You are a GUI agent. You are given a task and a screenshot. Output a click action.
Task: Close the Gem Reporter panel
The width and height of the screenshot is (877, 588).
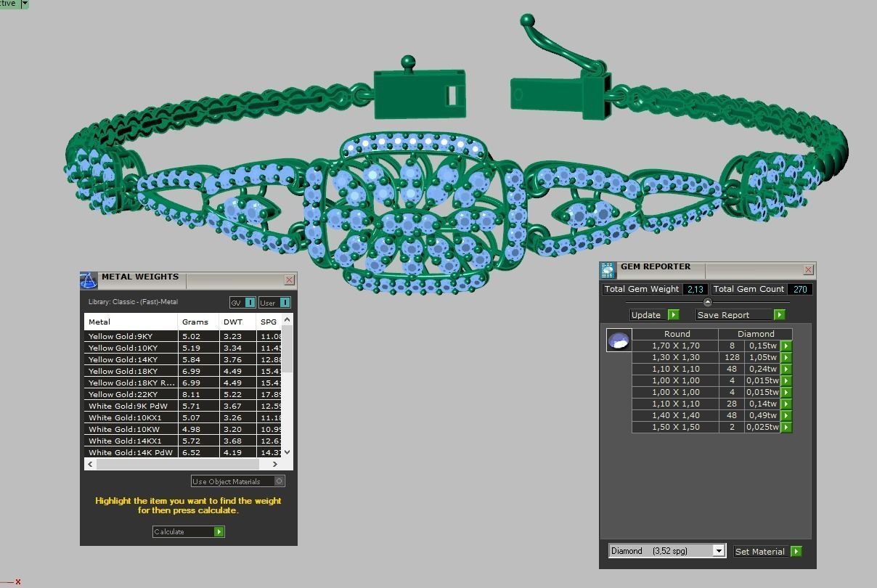click(808, 269)
